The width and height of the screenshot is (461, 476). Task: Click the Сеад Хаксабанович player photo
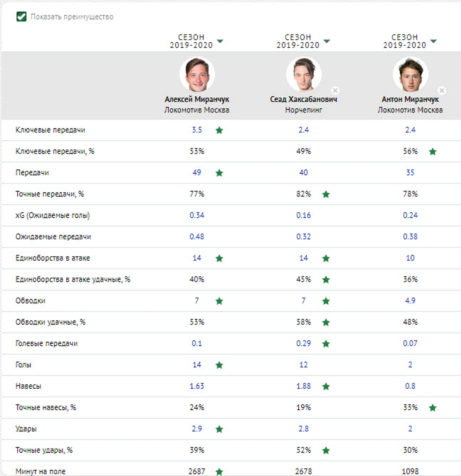[304, 75]
